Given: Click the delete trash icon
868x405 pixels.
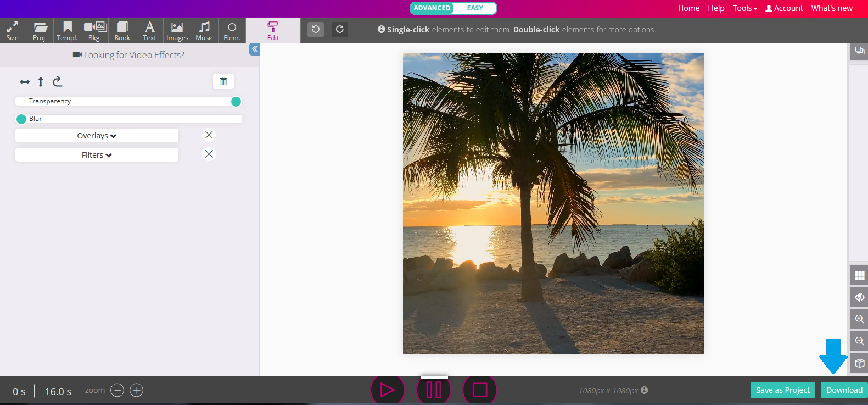Looking at the screenshot, I should pyautogui.click(x=223, y=81).
